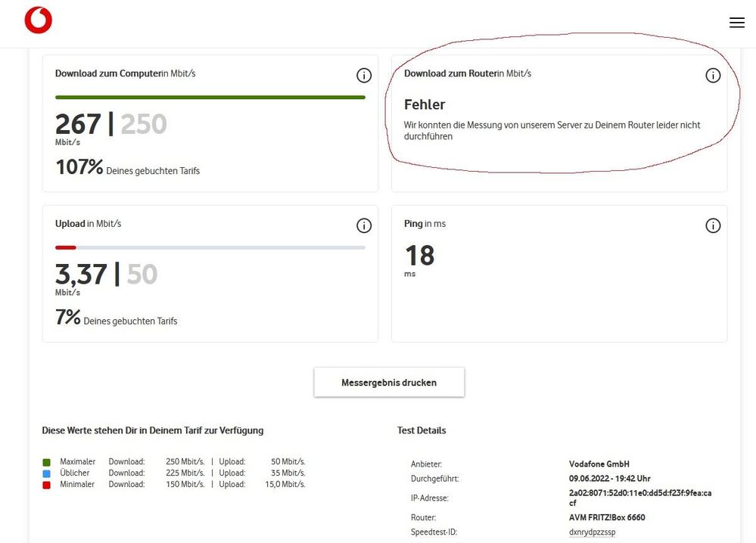Open the hamburger menu
This screenshot has height=543, width=756.
click(x=736, y=23)
